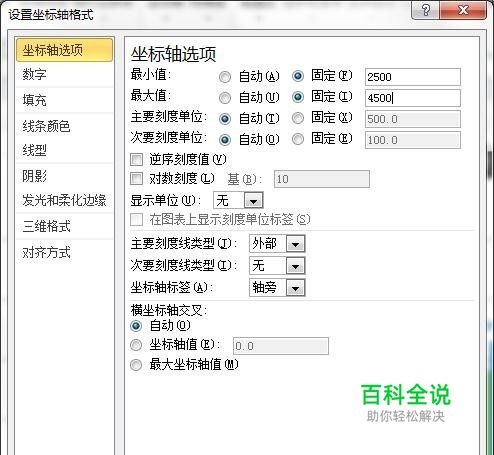Screen dimensions: 494x455
Task: Select the 坐标轴值 radio option
Action: coord(136,345)
